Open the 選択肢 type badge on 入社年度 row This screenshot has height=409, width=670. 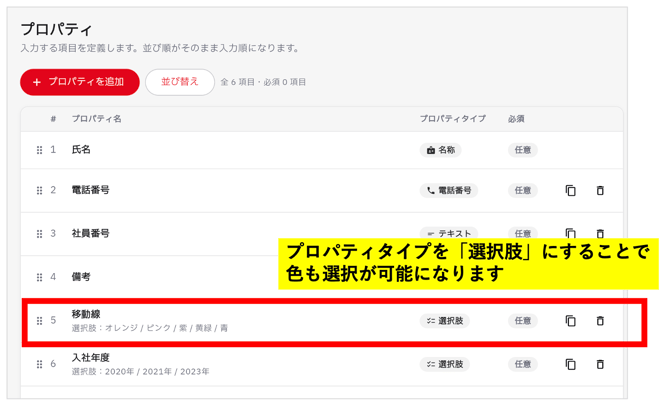click(x=444, y=365)
